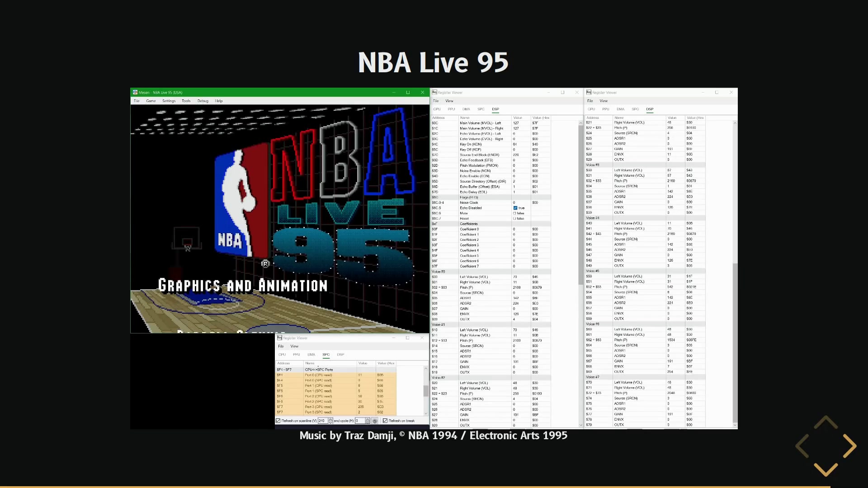The width and height of the screenshot is (868, 488).
Task: Open View menu in Register Viewer listing Main Volume
Action: pos(449,101)
